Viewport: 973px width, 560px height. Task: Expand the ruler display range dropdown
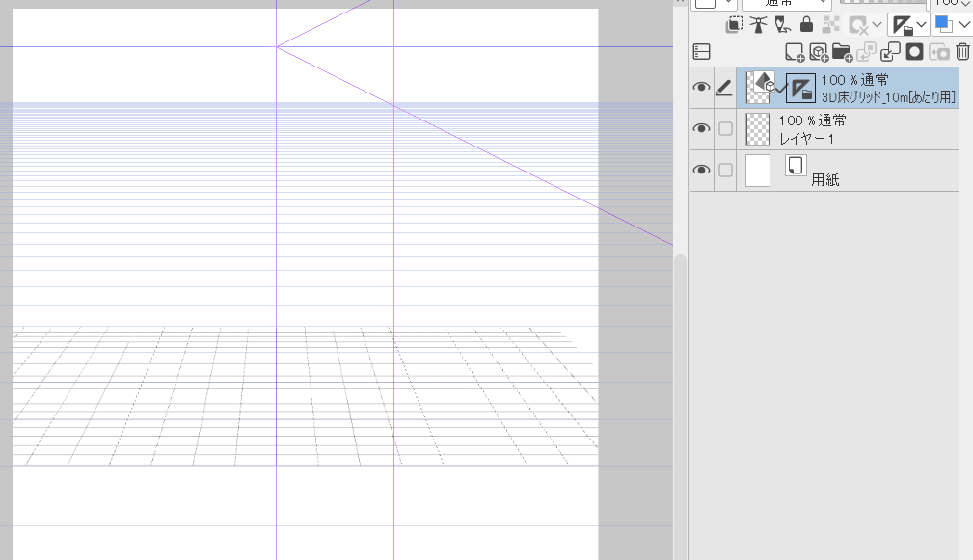tap(922, 25)
